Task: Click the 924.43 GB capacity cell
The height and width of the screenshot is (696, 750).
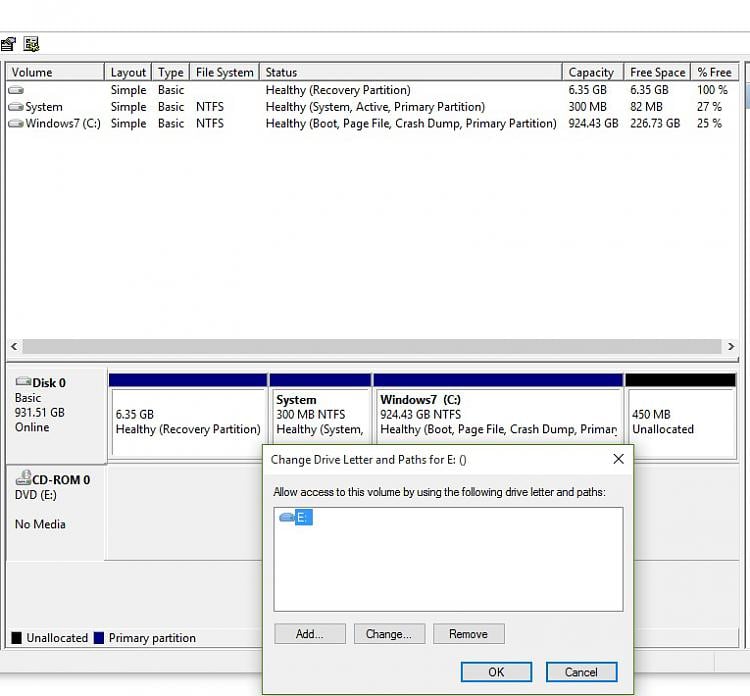Action: [593, 123]
